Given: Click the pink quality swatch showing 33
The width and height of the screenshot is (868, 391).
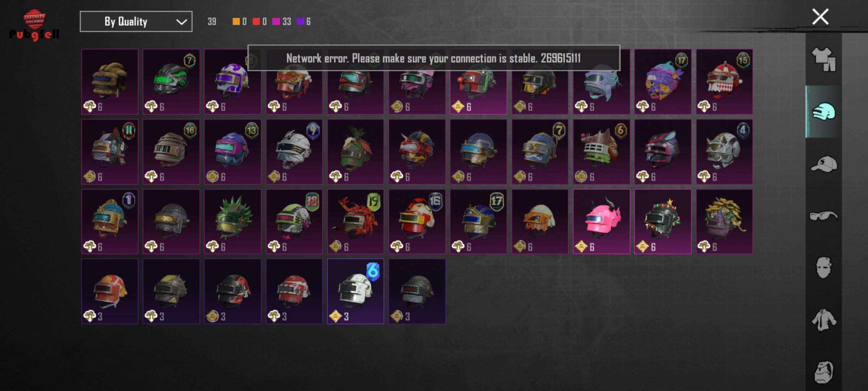Looking at the screenshot, I should click(276, 22).
